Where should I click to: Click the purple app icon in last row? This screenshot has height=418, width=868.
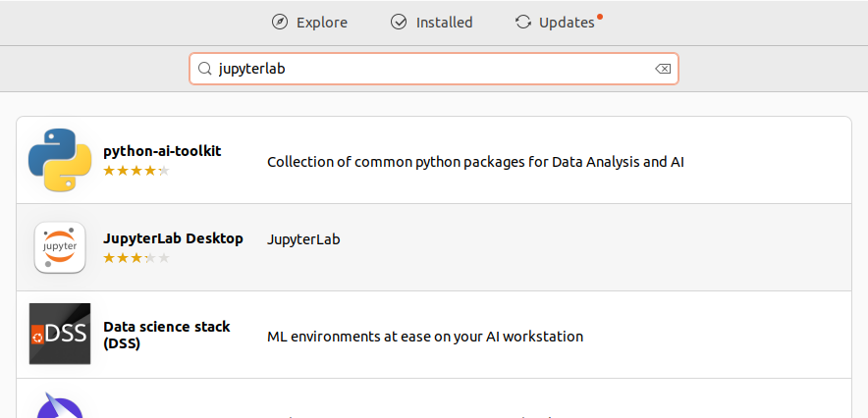click(x=60, y=404)
